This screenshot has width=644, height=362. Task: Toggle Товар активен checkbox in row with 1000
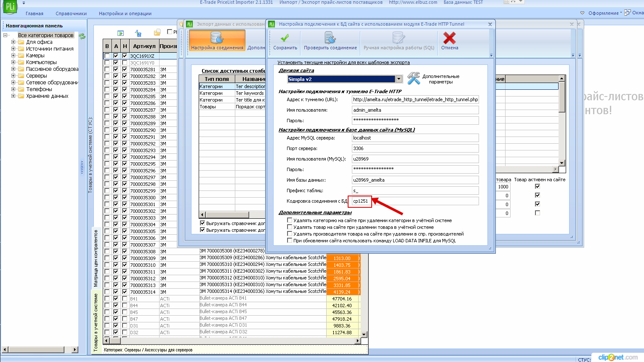tap(537, 186)
